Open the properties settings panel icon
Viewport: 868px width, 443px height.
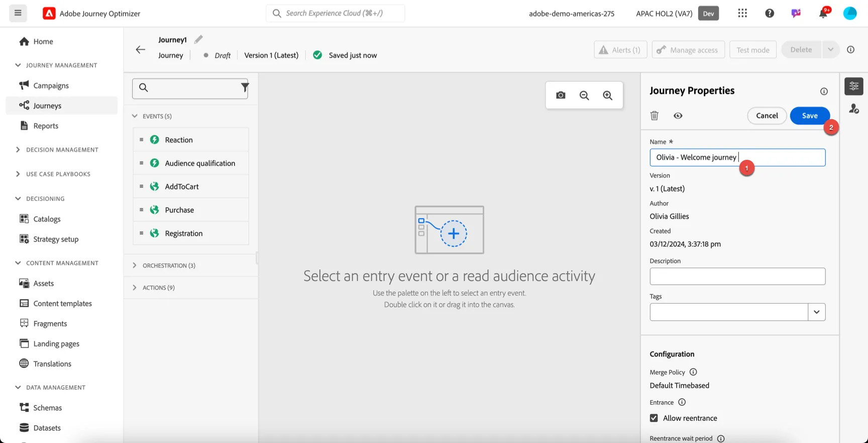click(x=854, y=86)
